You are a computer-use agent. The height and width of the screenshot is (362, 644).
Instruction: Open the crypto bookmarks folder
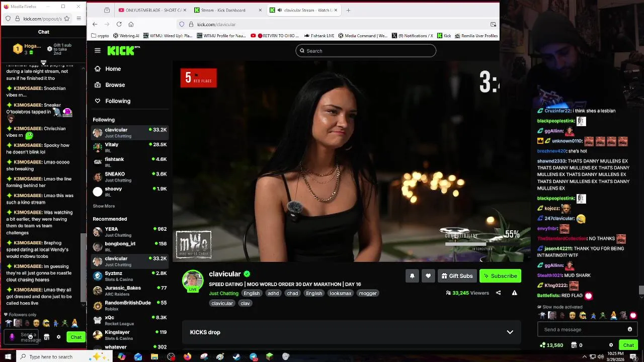(x=100, y=36)
